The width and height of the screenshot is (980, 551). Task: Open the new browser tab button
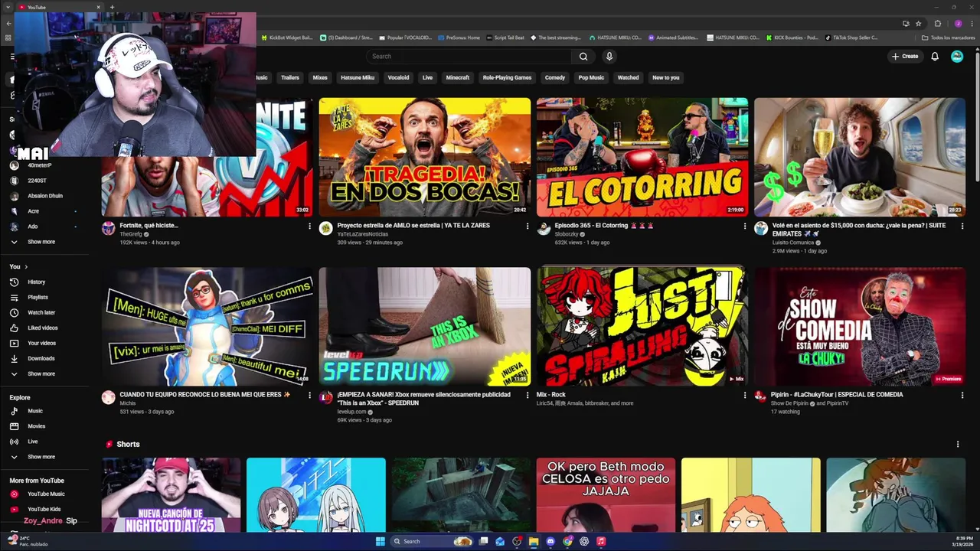click(x=112, y=7)
